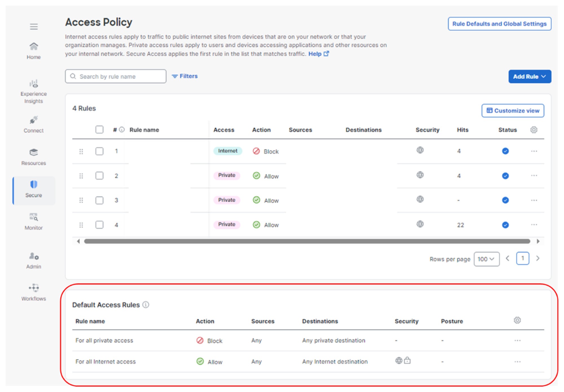Open more options for rule 1
The image size is (564, 392).
click(x=534, y=151)
